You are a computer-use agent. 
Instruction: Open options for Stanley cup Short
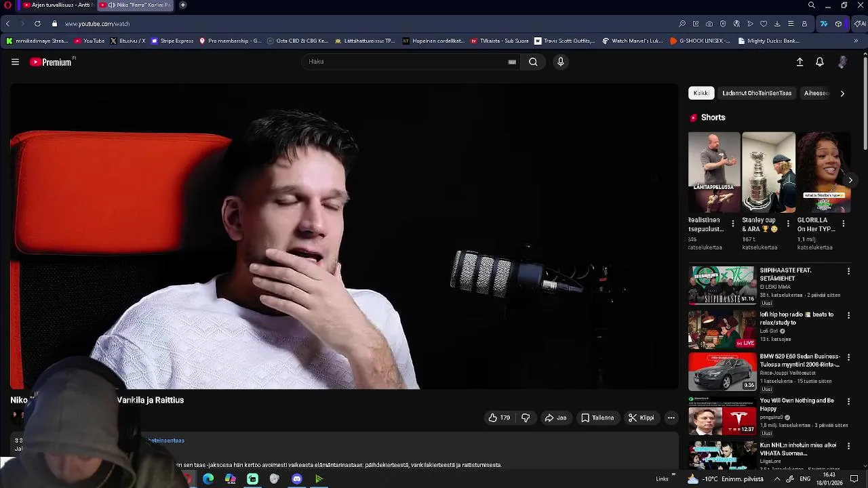tap(788, 224)
